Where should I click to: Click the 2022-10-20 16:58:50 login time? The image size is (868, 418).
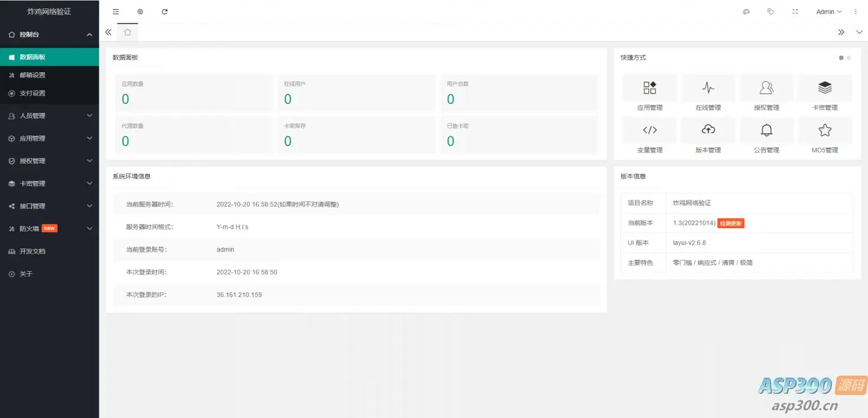tap(247, 272)
